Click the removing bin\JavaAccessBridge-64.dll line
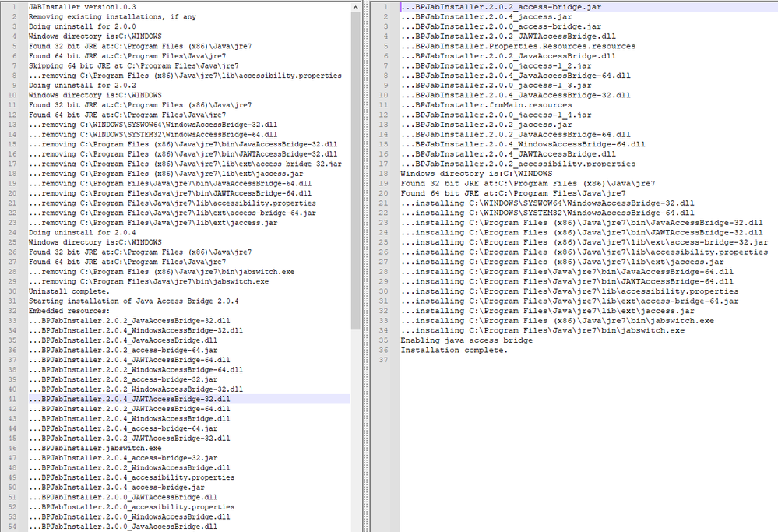Viewport: 778px width, 532px height. tap(171, 184)
